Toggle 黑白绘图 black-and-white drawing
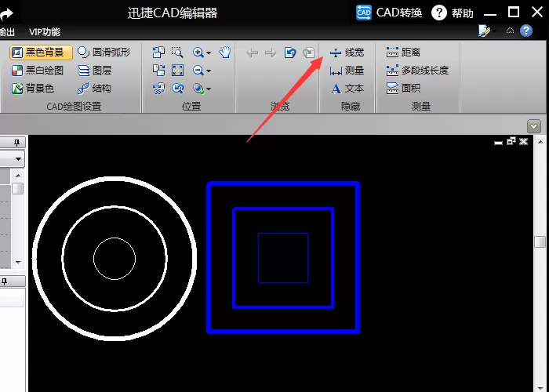 [x=37, y=71]
